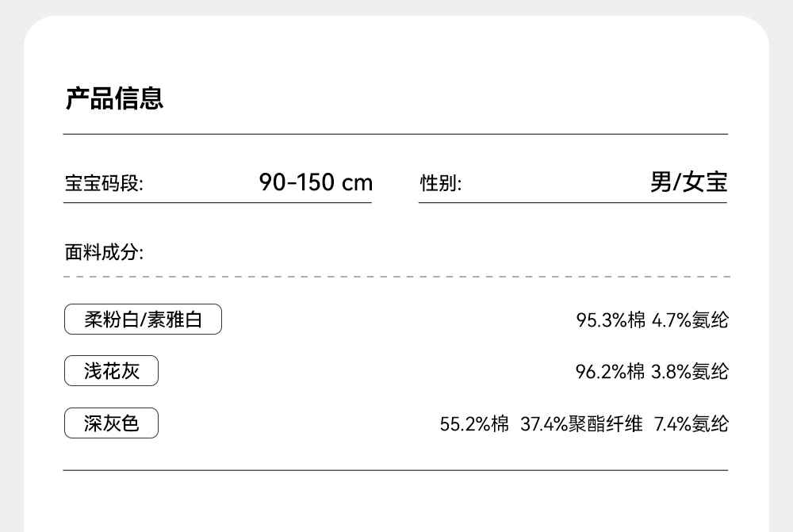Pick the 深灰色 color tag
793x532 pixels.
tap(111, 423)
